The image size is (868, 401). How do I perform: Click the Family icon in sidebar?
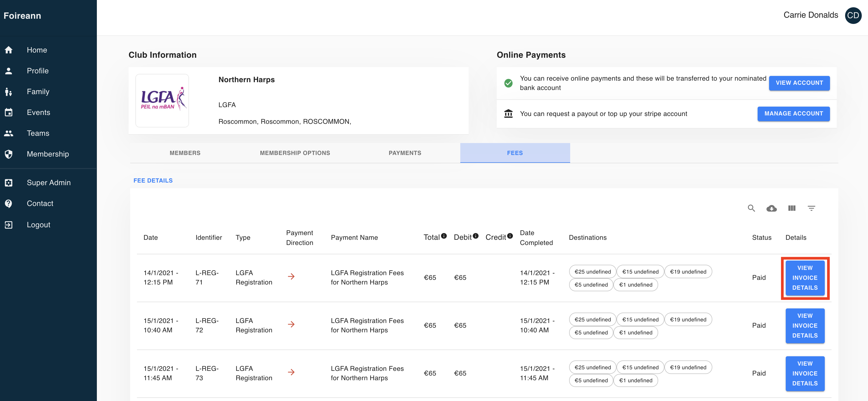coord(9,92)
